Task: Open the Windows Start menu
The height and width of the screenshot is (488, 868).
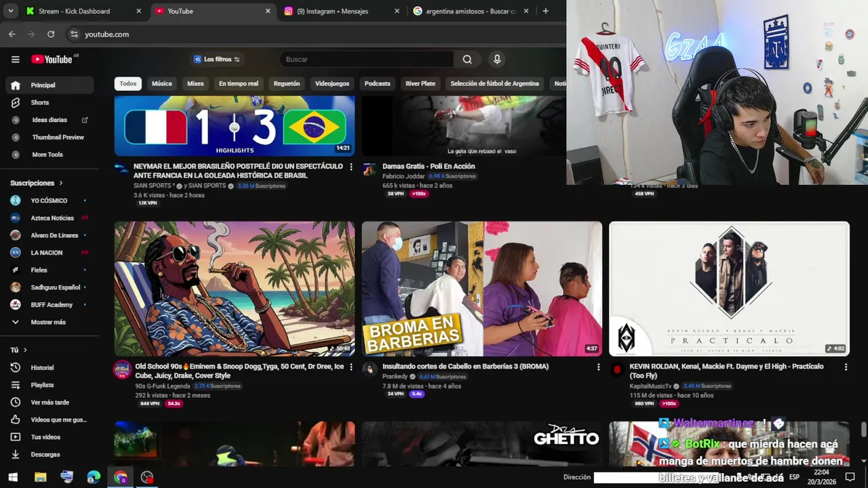Action: pos(12,477)
